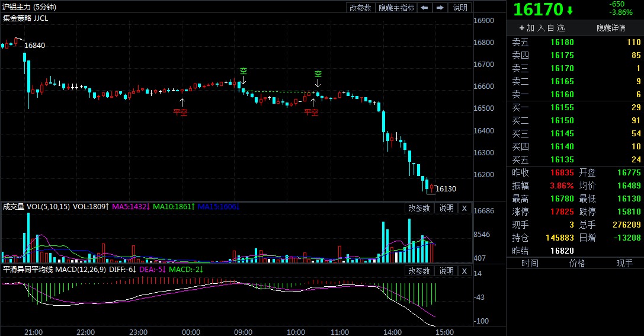Image resolution: width=644 pixels, height=336 pixels.
Task: Open 改参数 for the main chart
Action: 360,8
